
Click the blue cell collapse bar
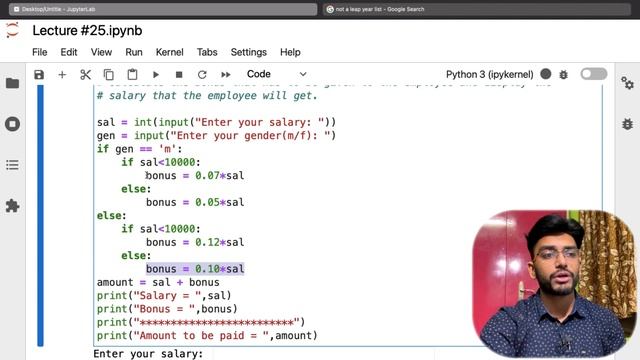click(x=40, y=216)
